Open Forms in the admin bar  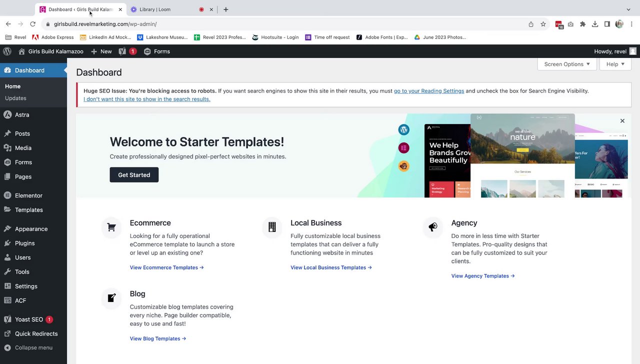[157, 51]
